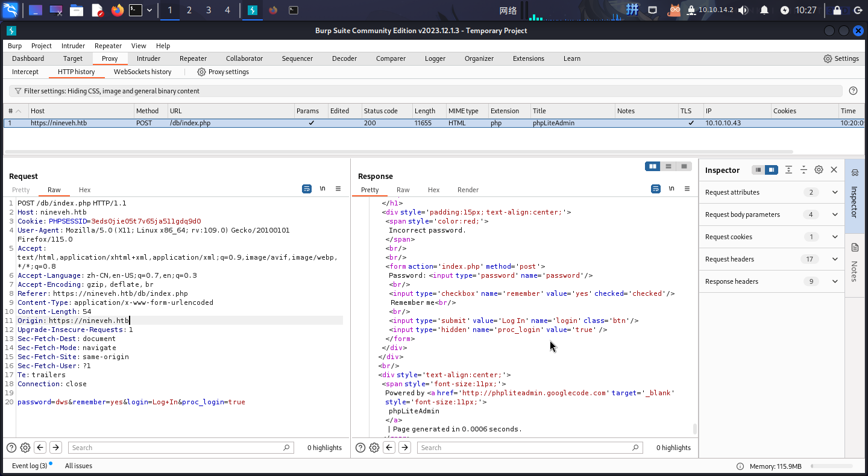Dock Inspector panel to the left
The height and width of the screenshot is (476, 868).
pos(758,170)
